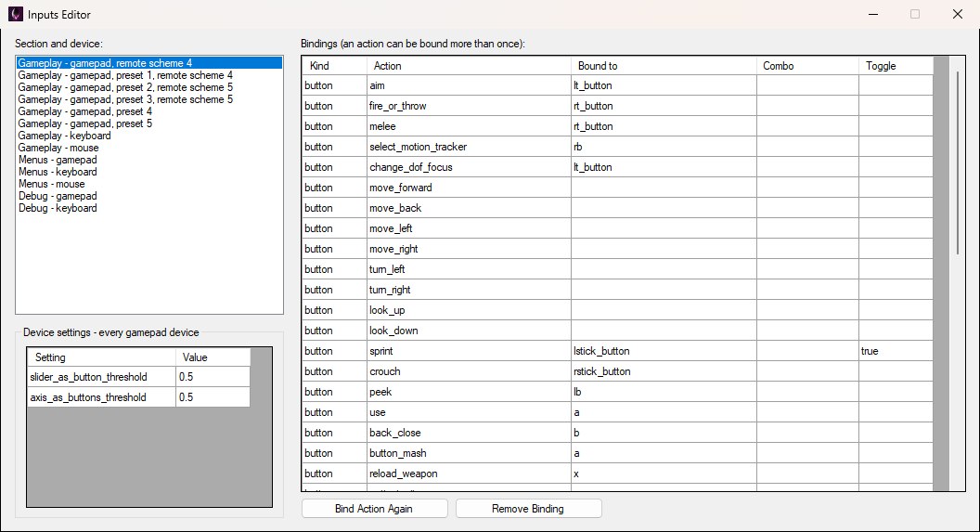Viewport: 980px width, 532px height.
Task: Click slider_as_button_threshold setting name
Action: tap(101, 377)
